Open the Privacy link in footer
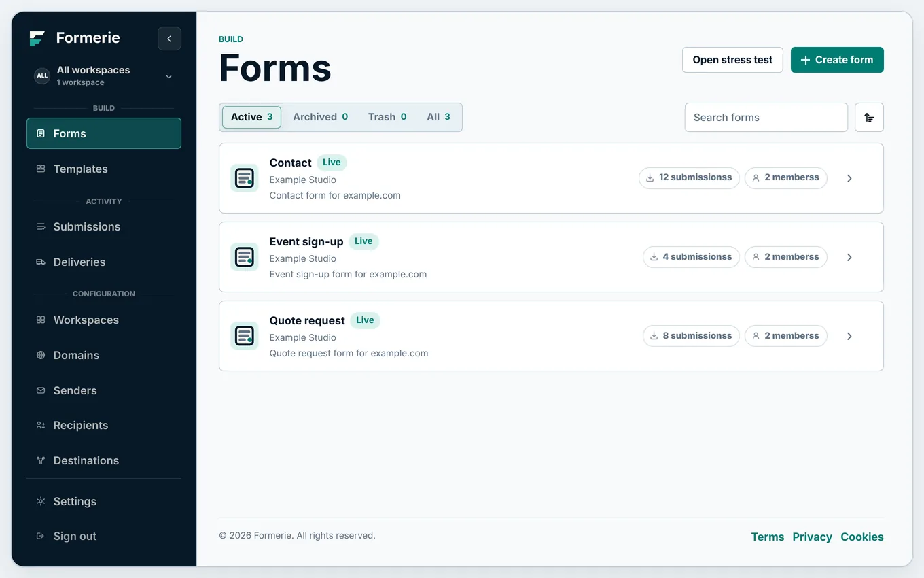This screenshot has height=578, width=924. point(812,537)
